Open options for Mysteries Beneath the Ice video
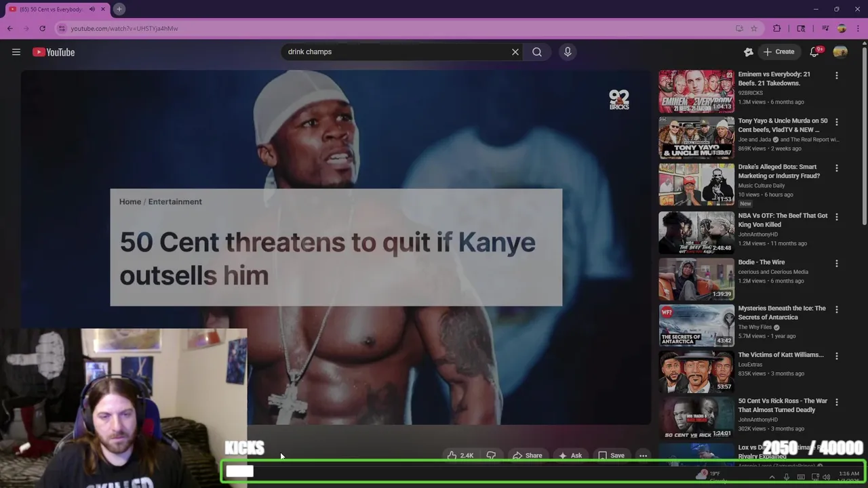The image size is (868, 488). pyautogui.click(x=837, y=310)
